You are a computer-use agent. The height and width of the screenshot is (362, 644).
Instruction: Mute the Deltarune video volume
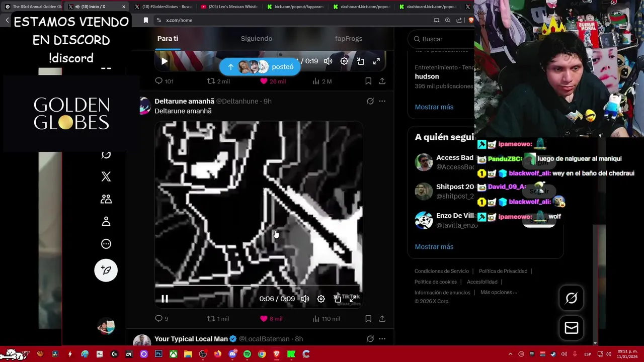pyautogui.click(x=305, y=299)
